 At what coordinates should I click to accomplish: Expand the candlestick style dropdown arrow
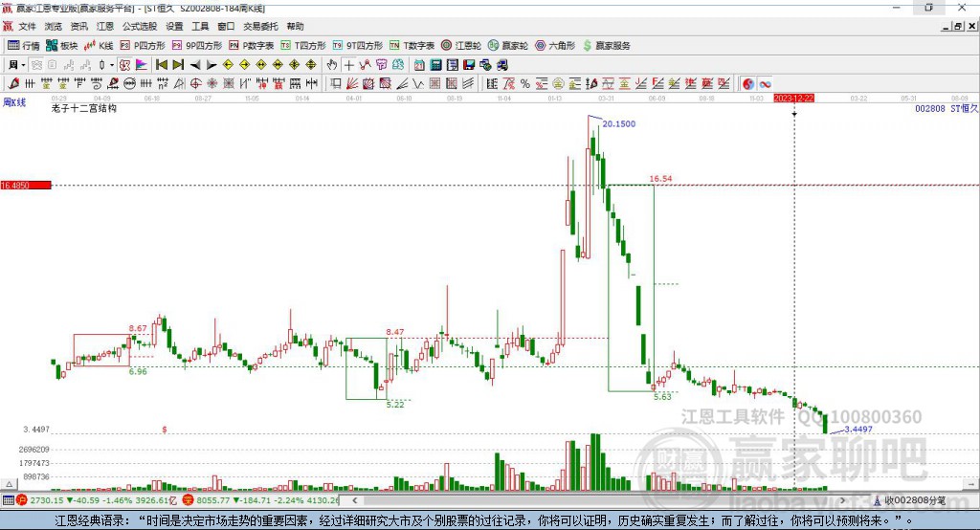click(x=112, y=65)
